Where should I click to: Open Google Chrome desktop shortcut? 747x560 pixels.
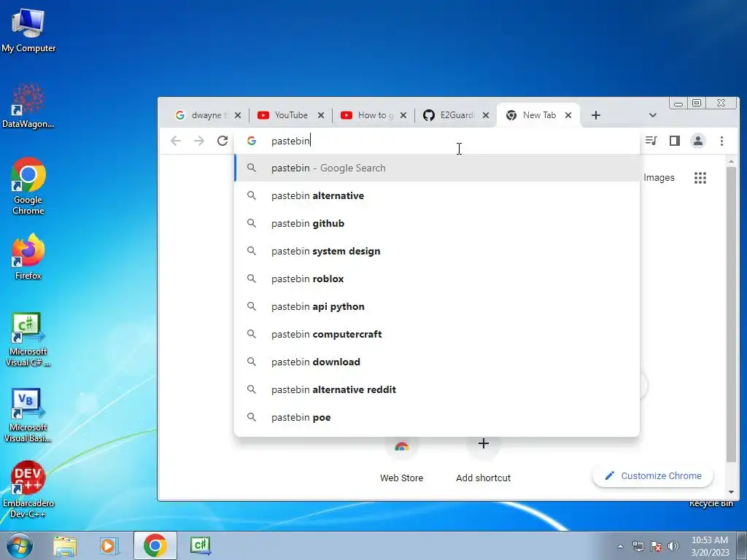(x=28, y=186)
